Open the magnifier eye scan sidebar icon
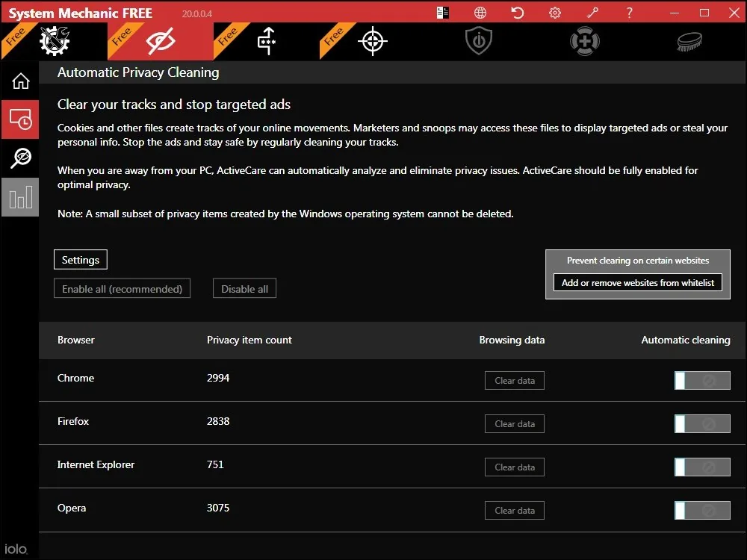 coord(20,158)
